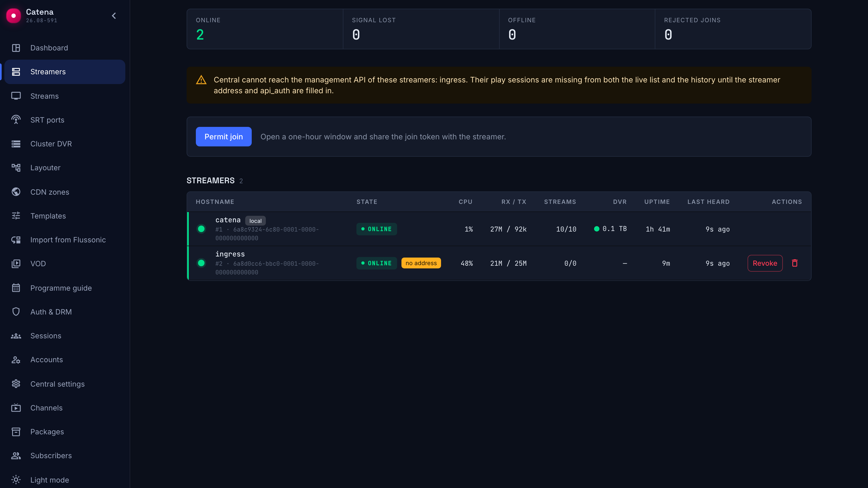
Task: Open the Templates sliders icon
Action: tap(16, 216)
